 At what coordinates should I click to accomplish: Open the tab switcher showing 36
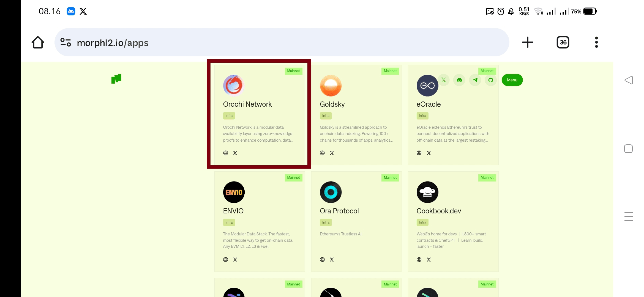563,42
